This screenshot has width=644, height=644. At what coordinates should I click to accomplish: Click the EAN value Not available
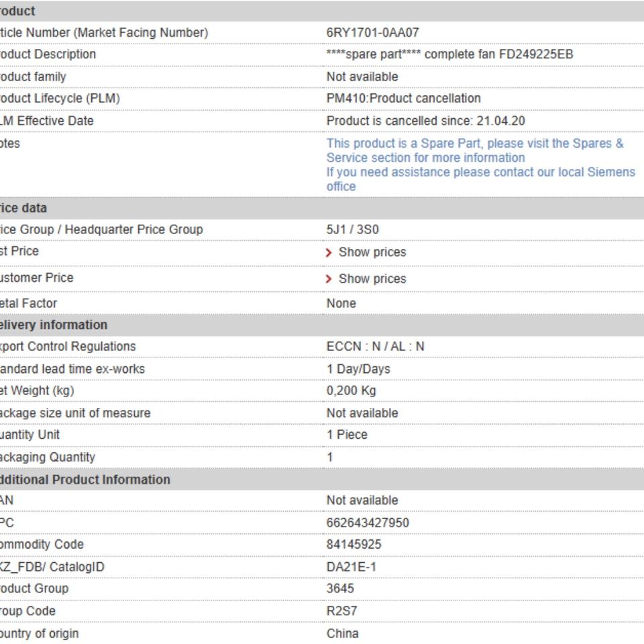coord(362,500)
